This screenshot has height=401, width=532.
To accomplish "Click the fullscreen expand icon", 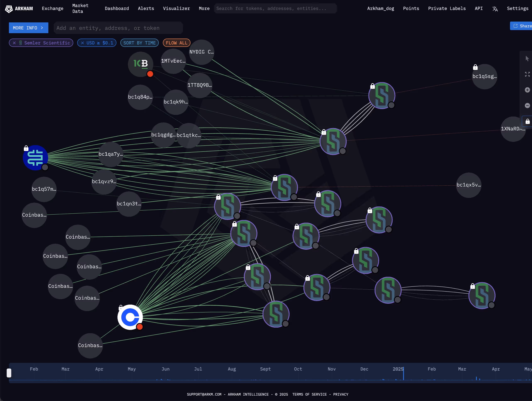I will tap(527, 74).
